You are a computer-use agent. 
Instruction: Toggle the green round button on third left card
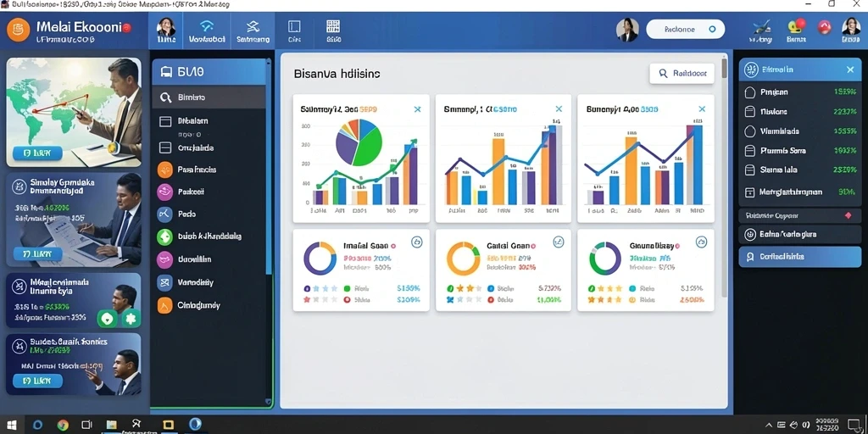tap(107, 319)
